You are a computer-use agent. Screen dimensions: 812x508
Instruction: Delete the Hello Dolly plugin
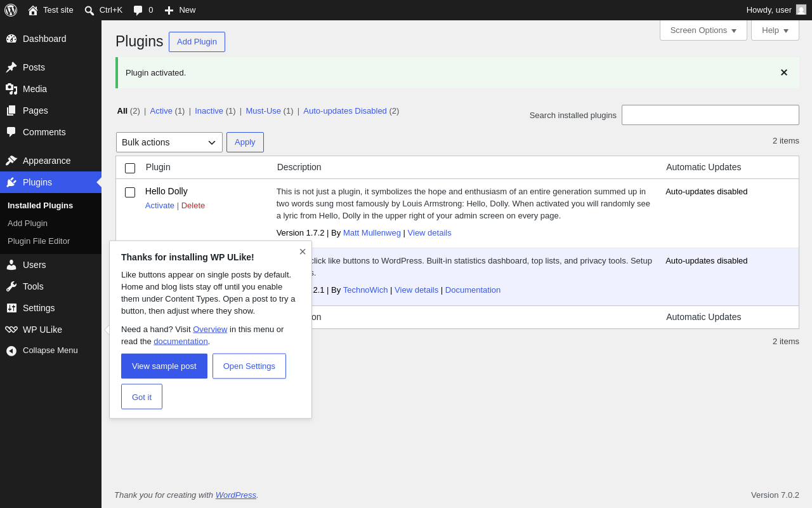[x=193, y=205]
